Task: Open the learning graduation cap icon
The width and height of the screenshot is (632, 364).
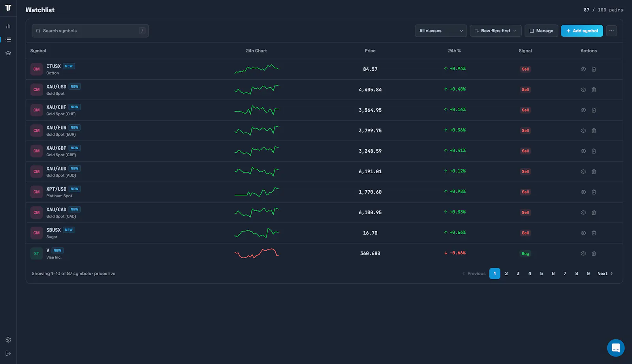Action: pyautogui.click(x=8, y=53)
